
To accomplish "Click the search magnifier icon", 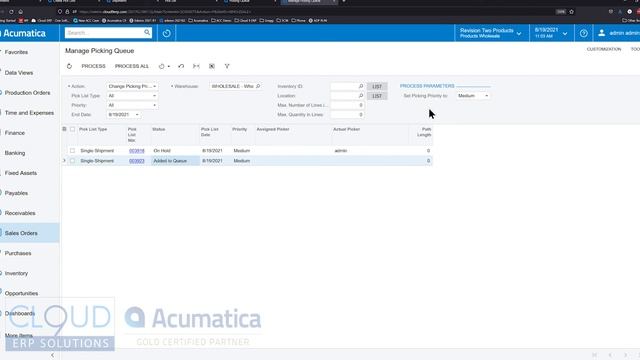I will [147, 32].
